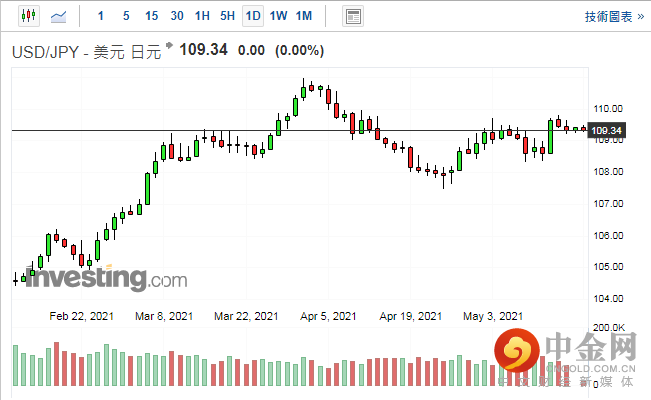Click the 107.00 price axis label
Viewport: 651px width, 400px height.
point(608,204)
